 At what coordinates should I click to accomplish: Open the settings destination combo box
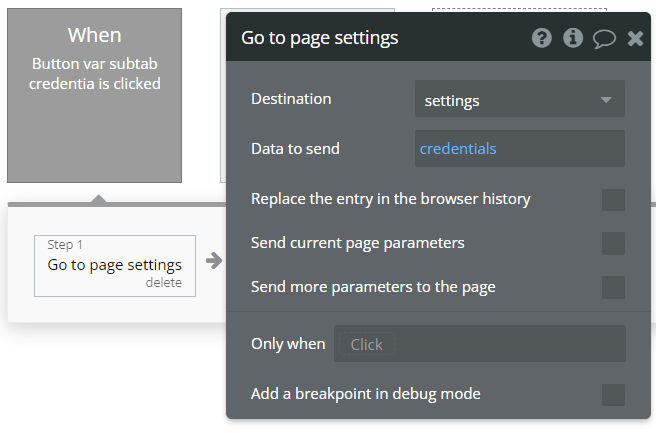[x=520, y=99]
